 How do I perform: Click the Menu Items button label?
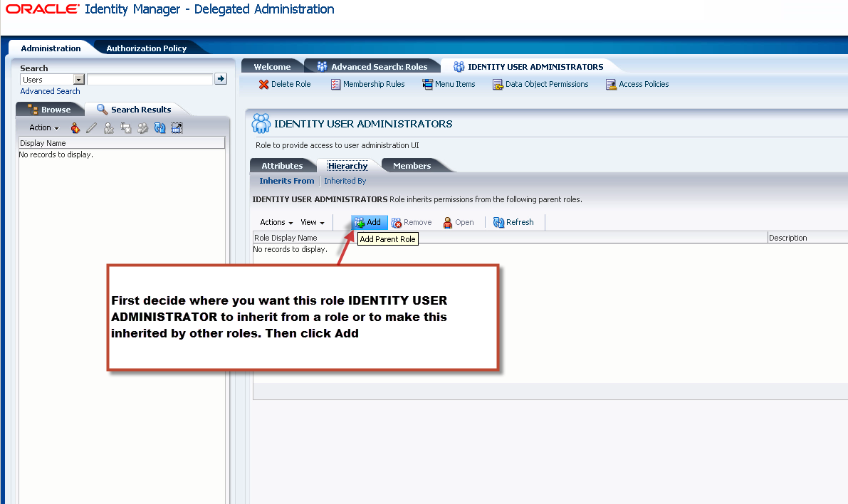[455, 85]
